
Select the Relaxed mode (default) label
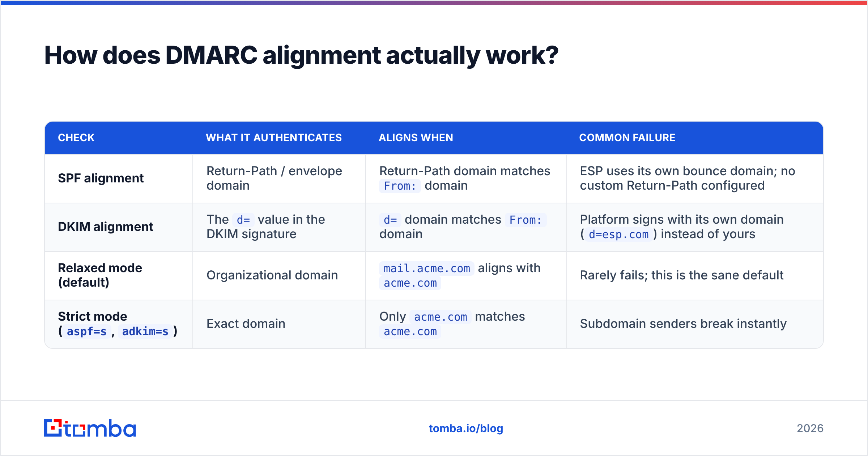coord(100,275)
